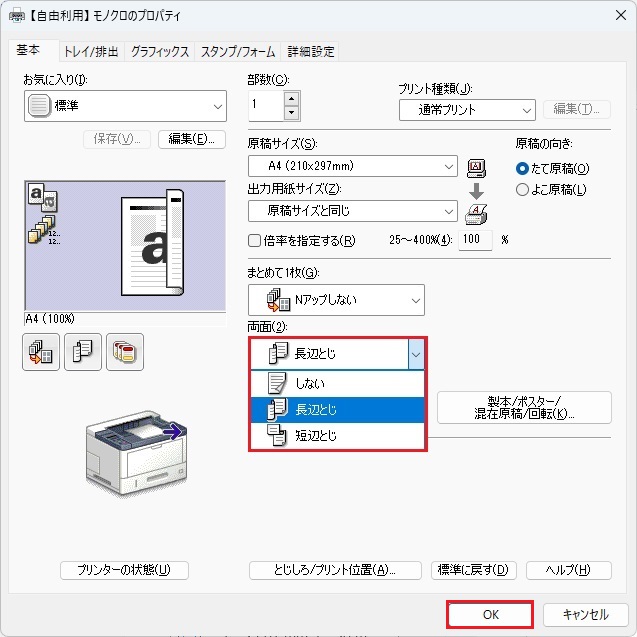Click 標準に戻す reset button
637x637 pixels.
[x=474, y=570]
